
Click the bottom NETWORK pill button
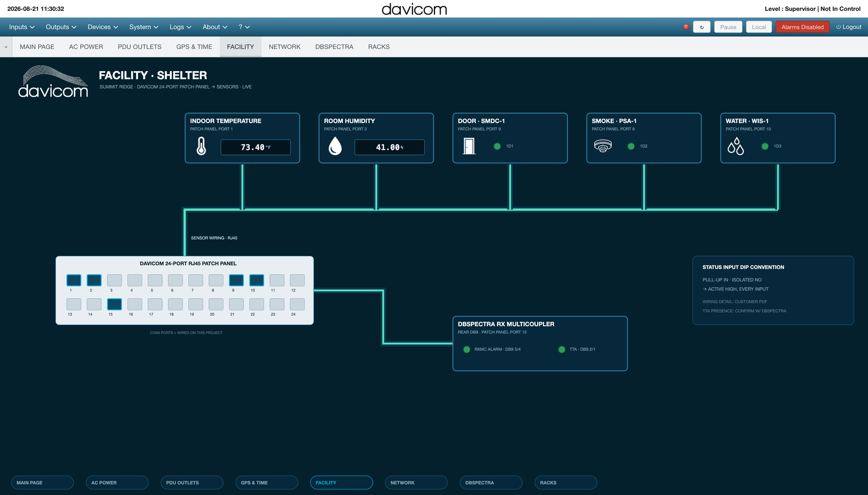pyautogui.click(x=416, y=483)
